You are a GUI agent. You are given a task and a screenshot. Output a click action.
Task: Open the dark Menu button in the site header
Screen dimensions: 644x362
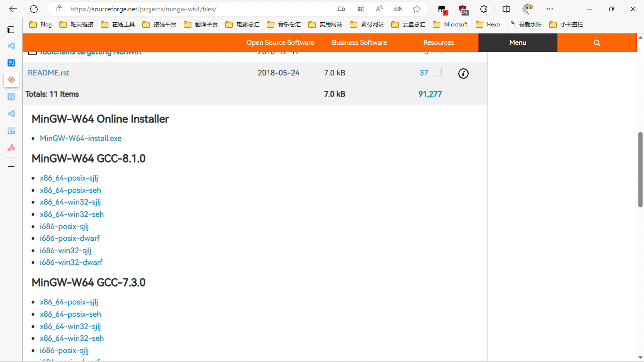pyautogui.click(x=518, y=43)
